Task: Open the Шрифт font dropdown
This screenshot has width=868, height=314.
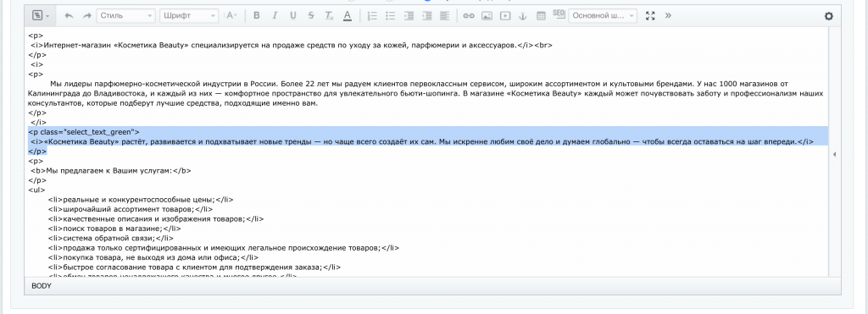Action: (189, 15)
